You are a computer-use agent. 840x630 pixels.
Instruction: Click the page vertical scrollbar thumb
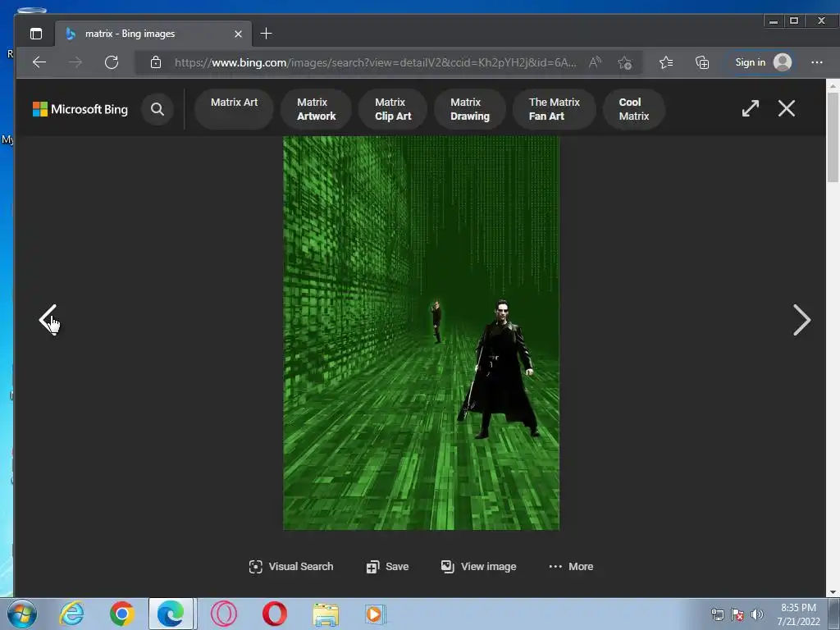833,137
